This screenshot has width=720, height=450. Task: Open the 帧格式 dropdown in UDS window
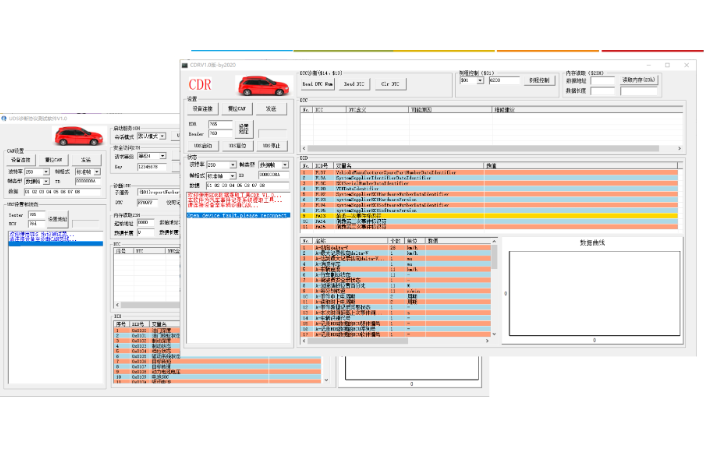[97, 172]
